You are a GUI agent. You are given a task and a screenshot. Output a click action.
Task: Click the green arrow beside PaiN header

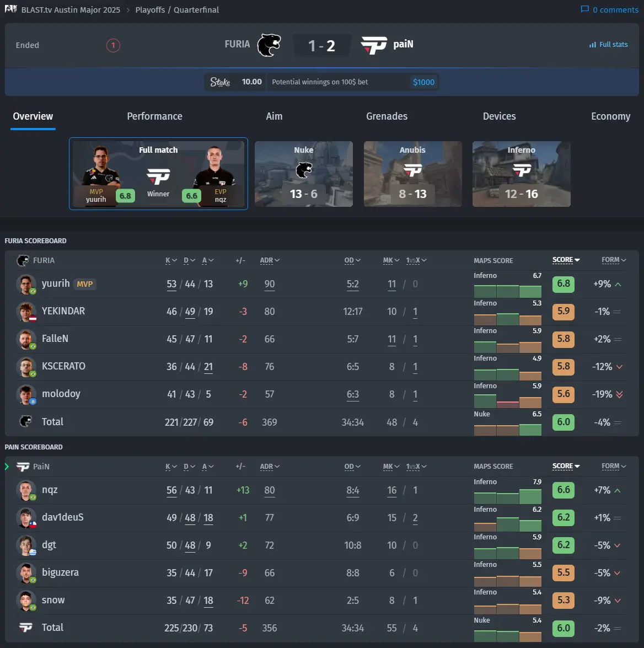[7, 467]
